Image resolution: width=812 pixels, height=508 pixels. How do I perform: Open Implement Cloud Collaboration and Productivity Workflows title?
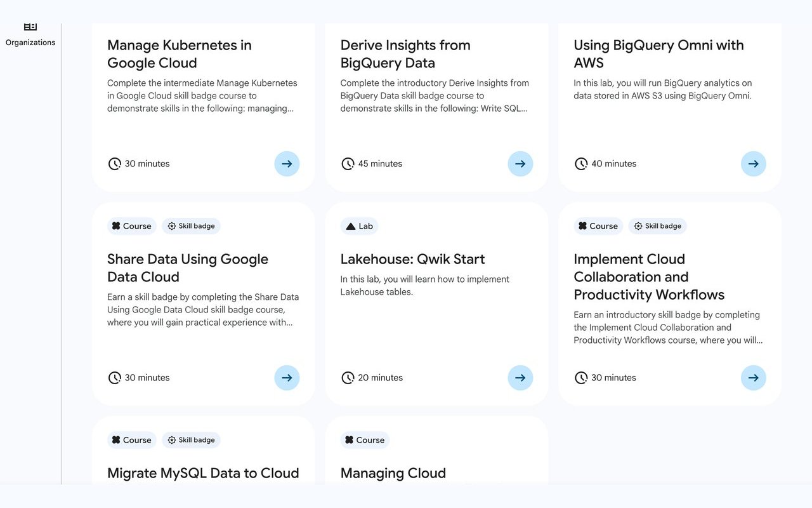click(x=649, y=277)
